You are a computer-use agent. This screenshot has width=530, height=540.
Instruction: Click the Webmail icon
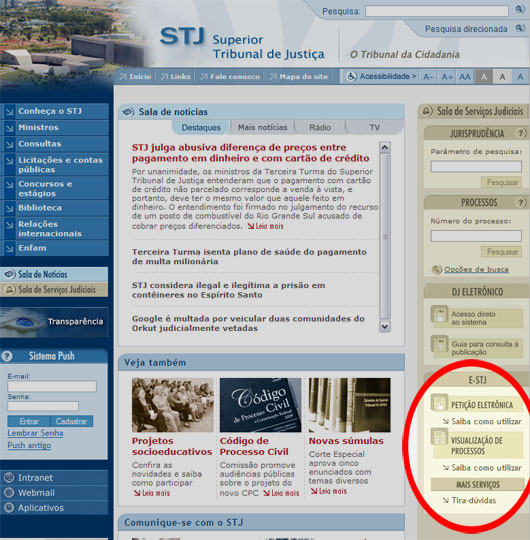click(9, 492)
